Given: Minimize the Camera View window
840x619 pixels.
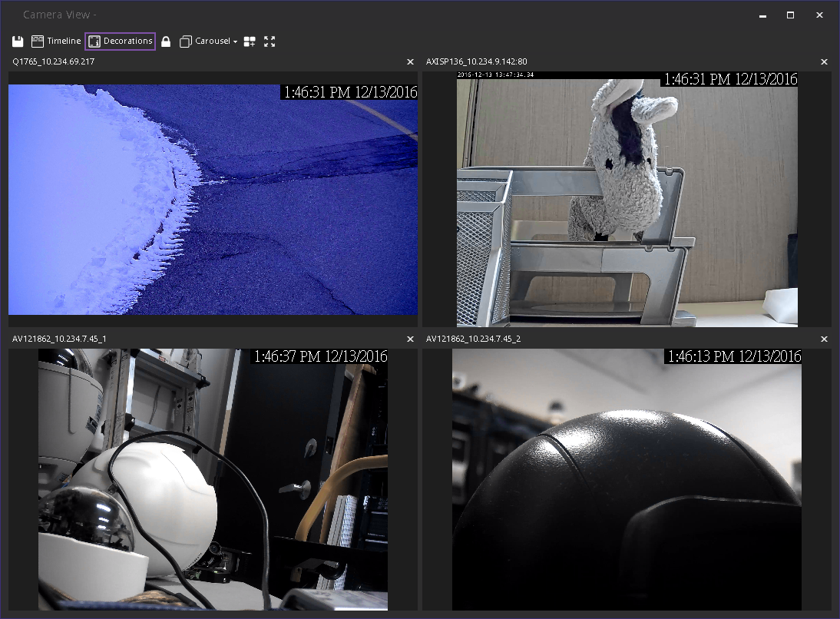Looking at the screenshot, I should [763, 15].
